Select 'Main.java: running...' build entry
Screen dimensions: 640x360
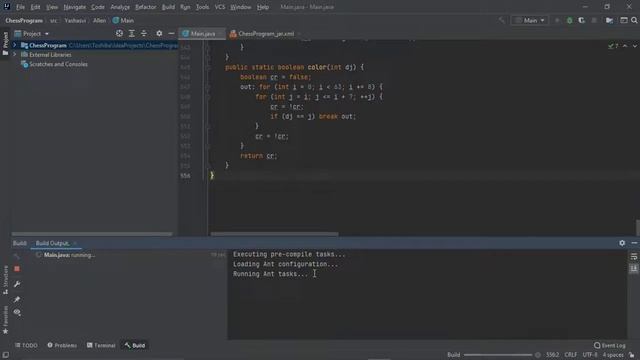(x=69, y=255)
